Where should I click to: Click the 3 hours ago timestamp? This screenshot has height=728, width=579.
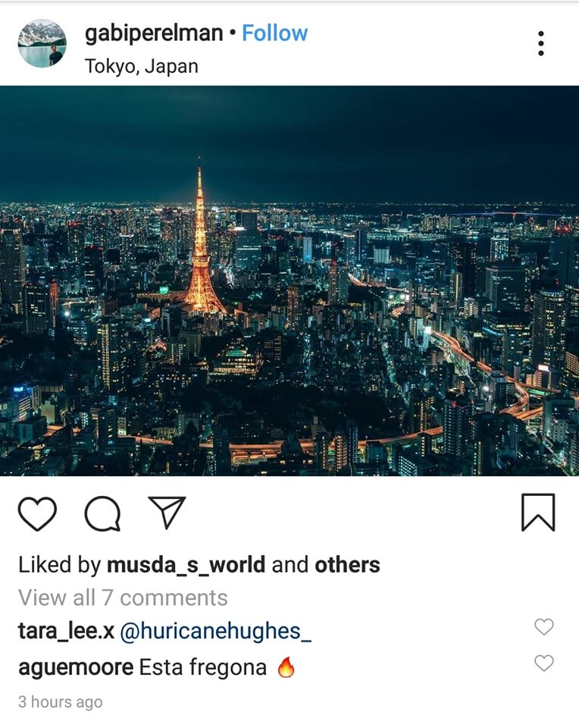61,701
